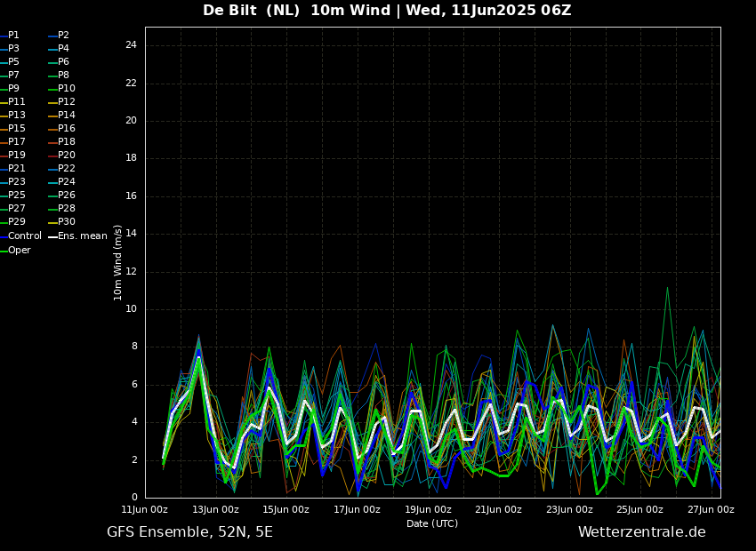This screenshot has width=756, height=551.
Task: Click the Oper legend label
Action: [19, 251]
